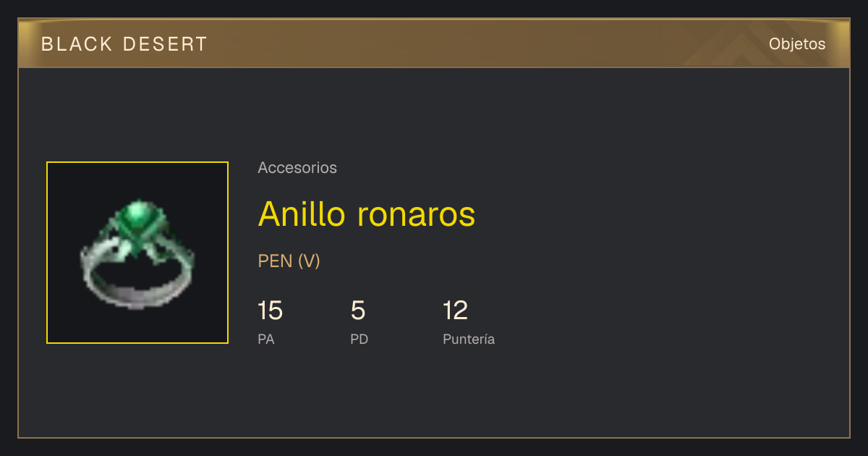Click the golden header bar background
Image resolution: width=868 pixels, height=456 pixels.
[x=434, y=43]
